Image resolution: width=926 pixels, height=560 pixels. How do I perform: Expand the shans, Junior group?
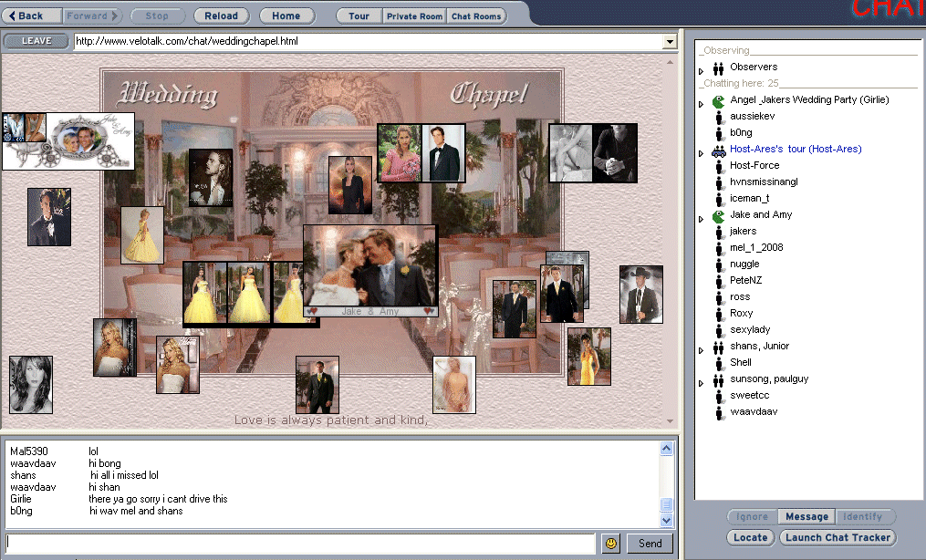click(x=701, y=349)
